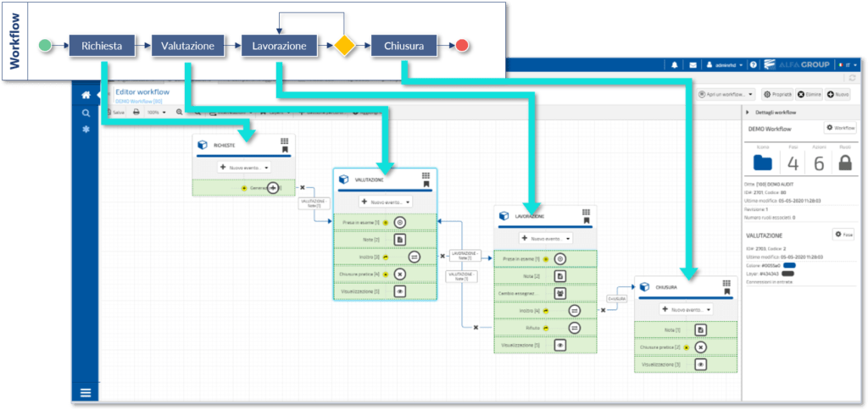Click the print icon in editor toolbar
This screenshot has height=410, width=868.
[x=136, y=112]
